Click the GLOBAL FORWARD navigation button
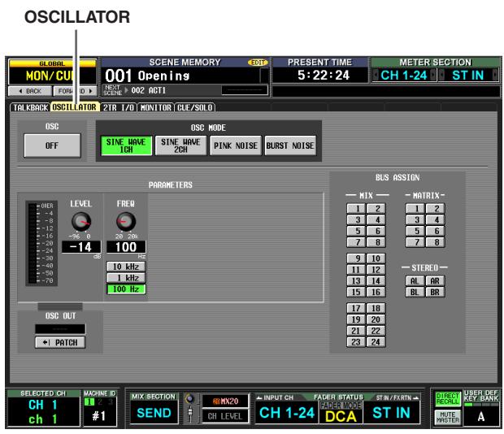This screenshot has height=434, width=504. [76, 91]
